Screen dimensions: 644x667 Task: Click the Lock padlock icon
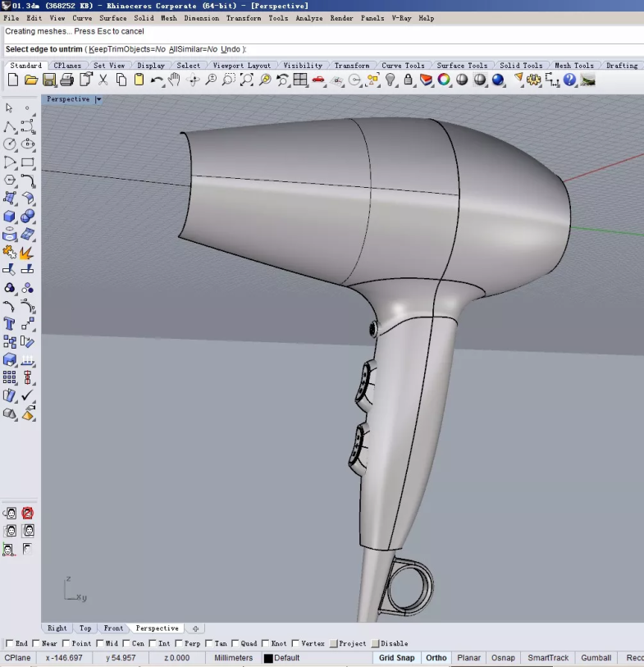pos(408,80)
